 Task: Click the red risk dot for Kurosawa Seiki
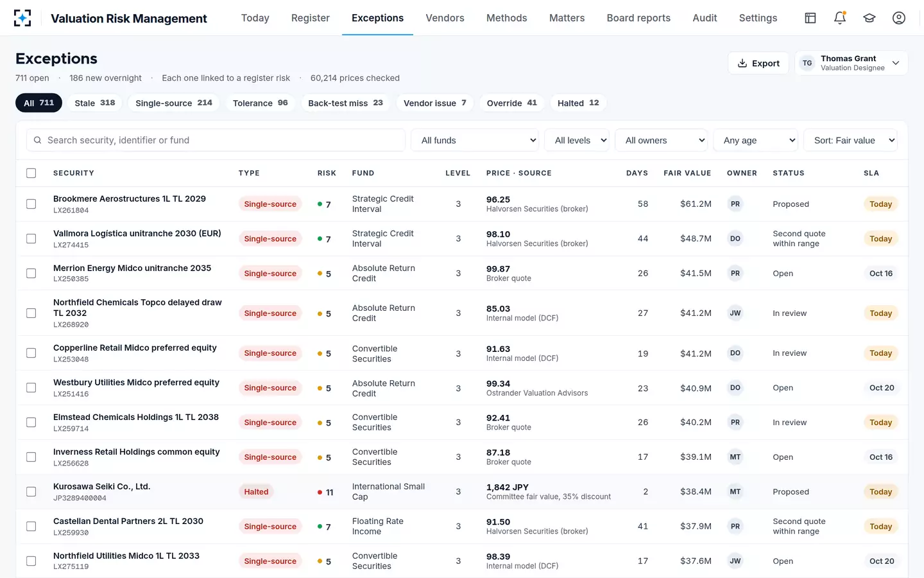click(x=320, y=493)
